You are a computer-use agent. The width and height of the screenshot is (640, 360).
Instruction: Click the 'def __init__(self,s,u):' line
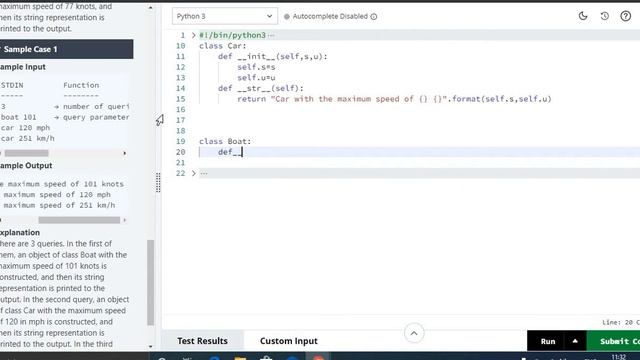273,57
